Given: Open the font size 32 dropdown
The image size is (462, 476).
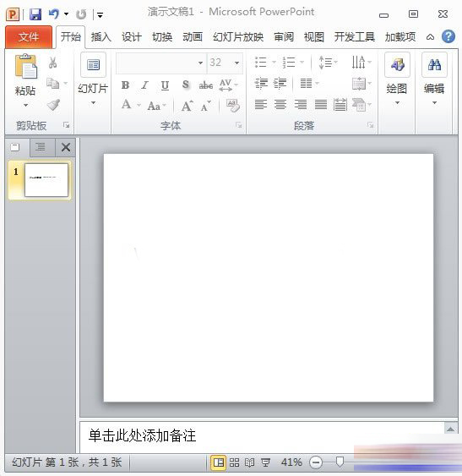Looking at the screenshot, I should coord(237,63).
